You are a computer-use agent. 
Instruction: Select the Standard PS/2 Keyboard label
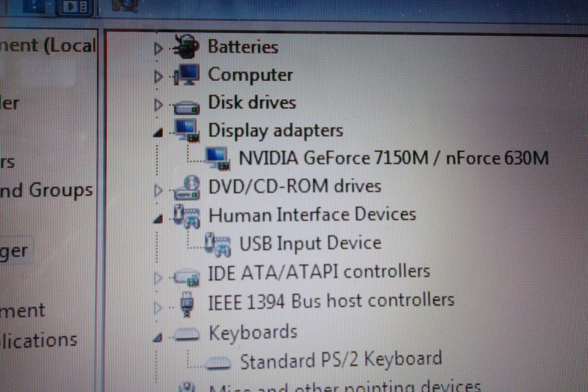point(341,360)
